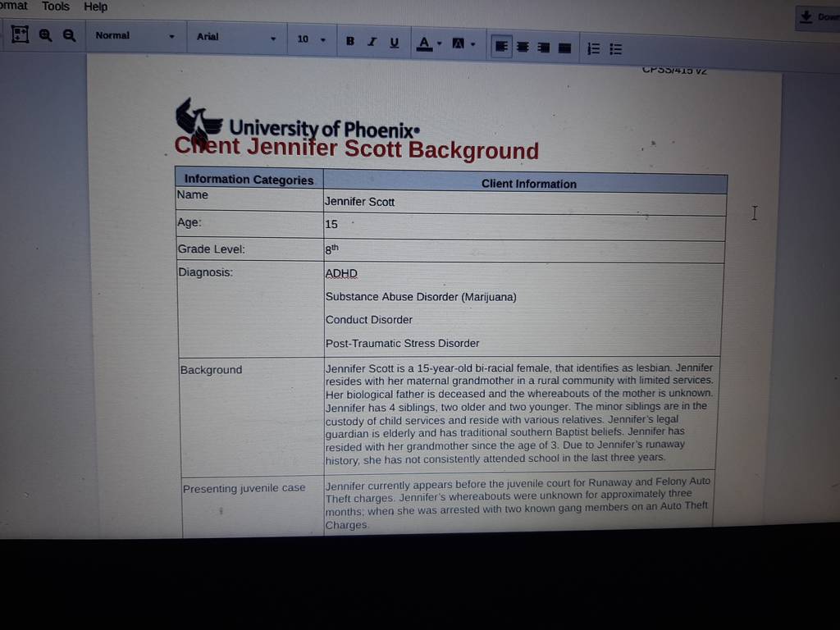Click Substance Abuse Disorder (Marijuana) text

click(x=421, y=297)
